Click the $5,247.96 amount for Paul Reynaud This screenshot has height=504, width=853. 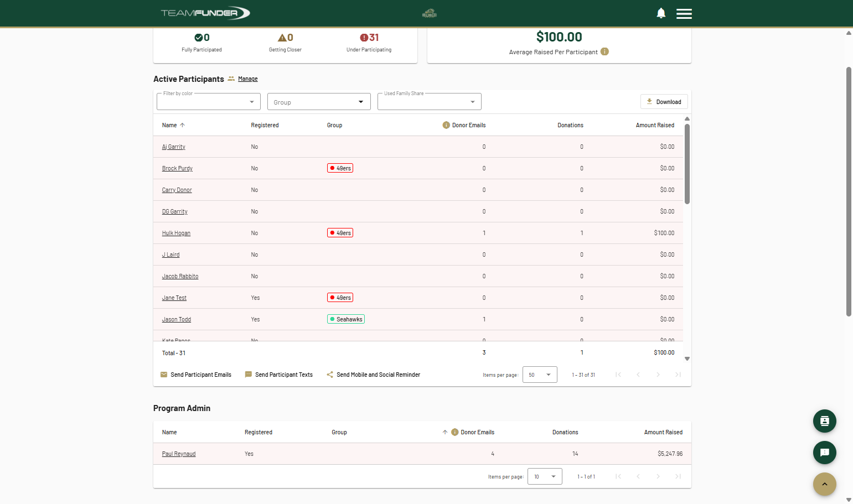(x=670, y=454)
